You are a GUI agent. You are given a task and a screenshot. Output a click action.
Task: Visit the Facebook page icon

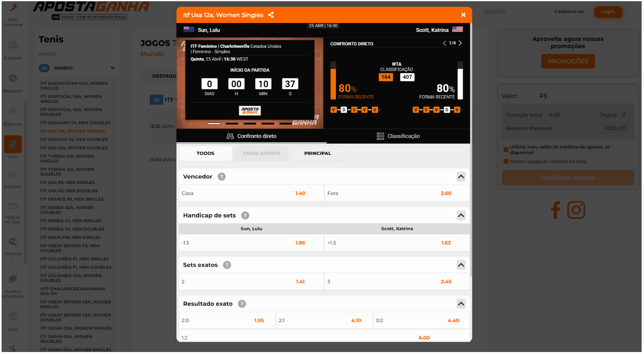coord(556,210)
